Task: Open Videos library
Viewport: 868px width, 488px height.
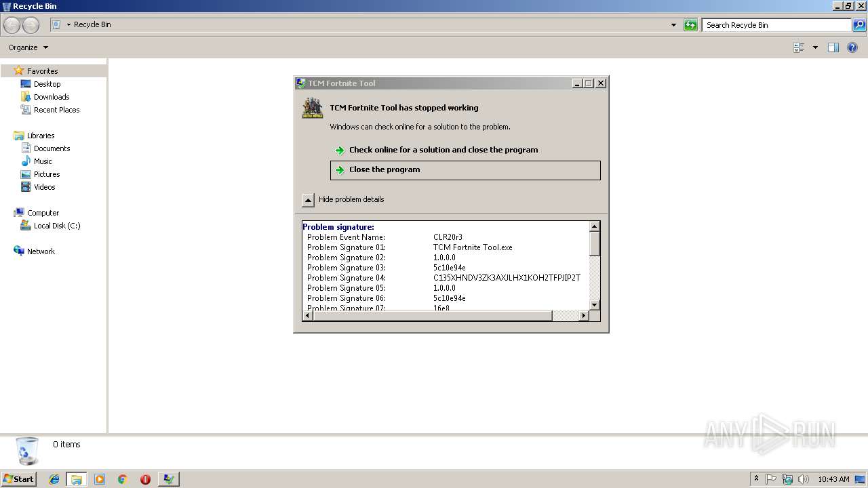Action: point(44,187)
